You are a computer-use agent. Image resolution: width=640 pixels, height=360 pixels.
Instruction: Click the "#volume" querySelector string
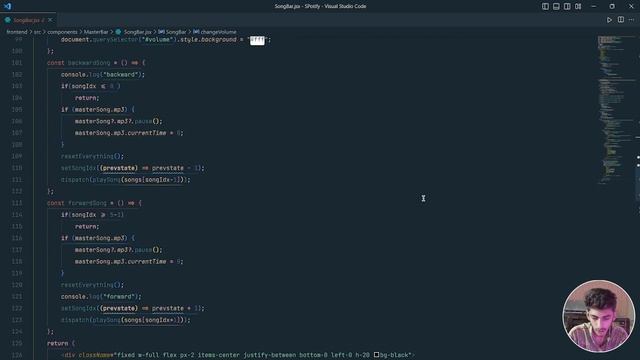click(157, 40)
